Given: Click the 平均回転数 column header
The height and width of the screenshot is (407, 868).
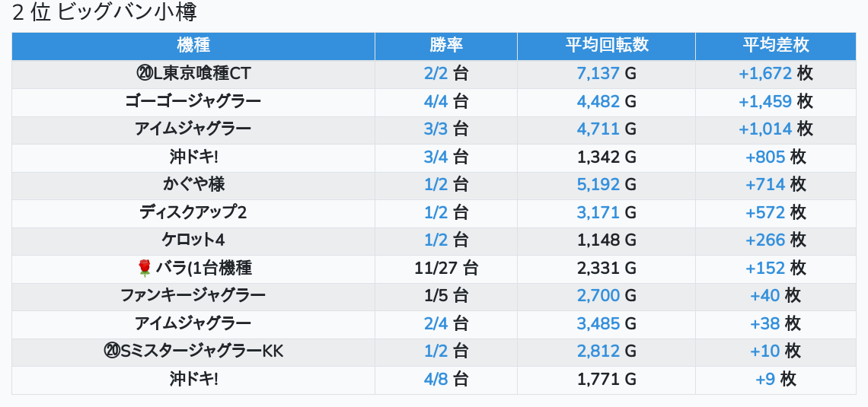Looking at the screenshot, I should click(x=606, y=46).
